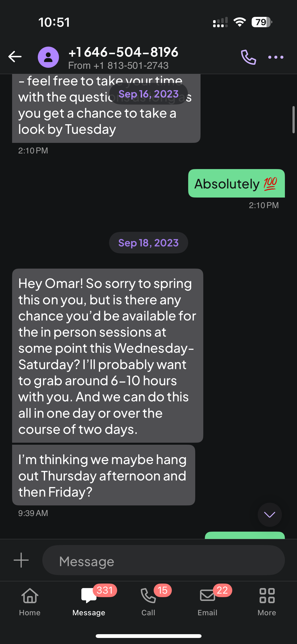This screenshot has width=297, height=644.
Task: Open the Home tab
Action: tap(30, 601)
